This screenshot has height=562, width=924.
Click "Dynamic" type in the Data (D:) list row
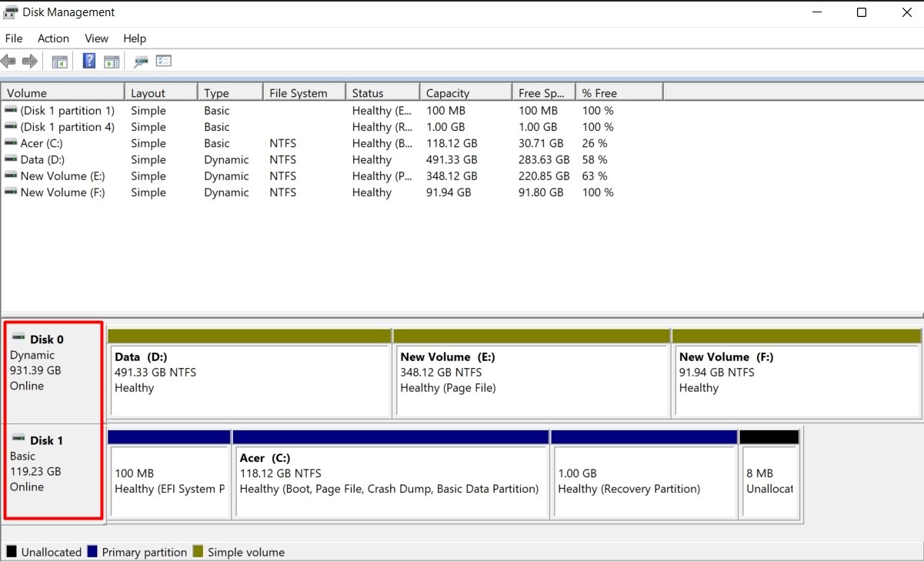click(x=226, y=159)
